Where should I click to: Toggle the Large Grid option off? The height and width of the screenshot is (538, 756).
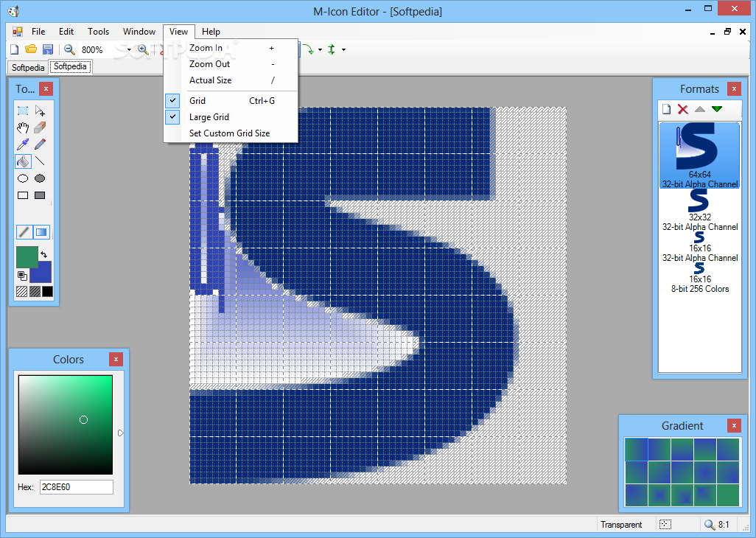click(x=231, y=117)
